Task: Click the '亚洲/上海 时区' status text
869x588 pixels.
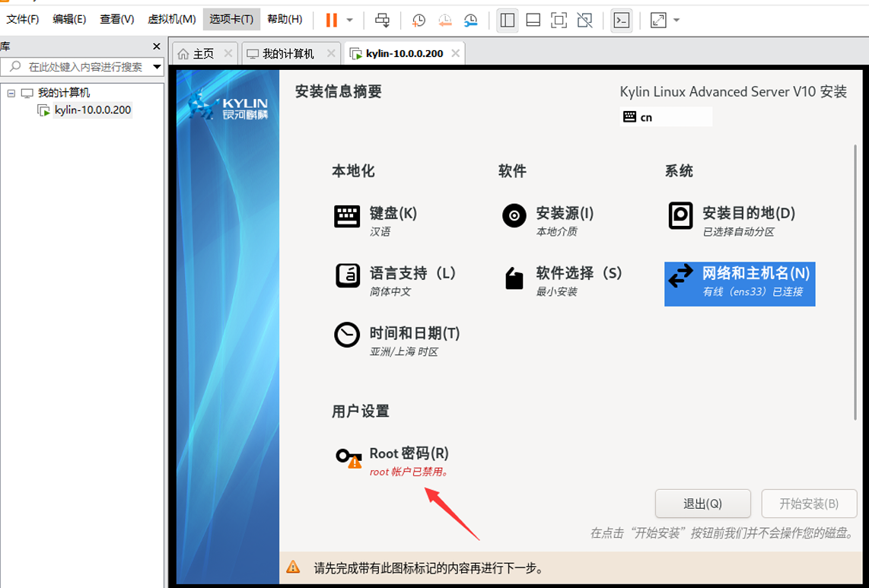Action: [403, 352]
